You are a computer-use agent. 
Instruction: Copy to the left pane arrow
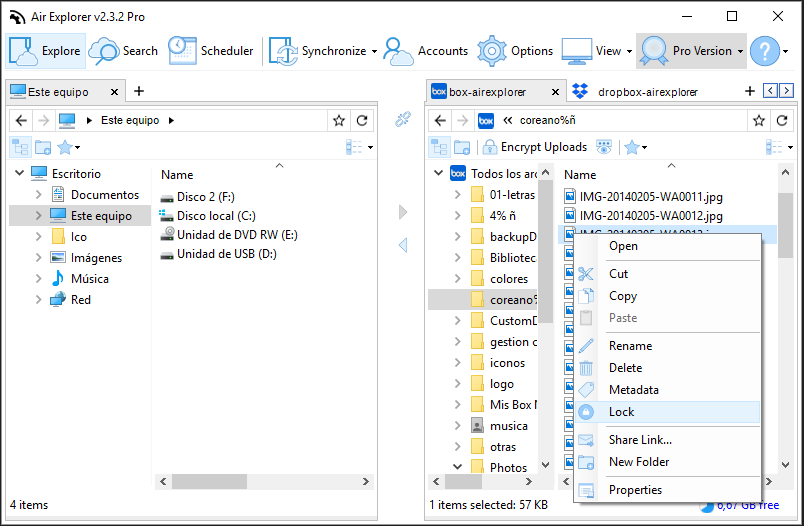[403, 245]
